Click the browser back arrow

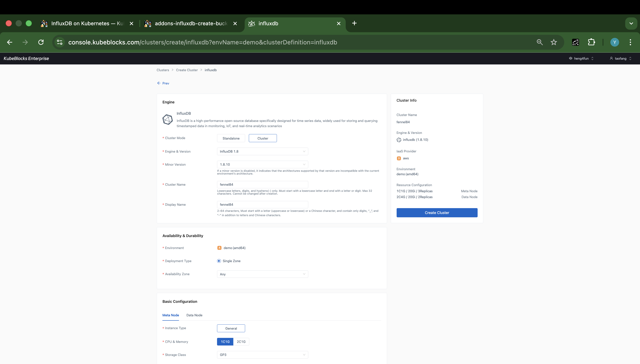point(10,42)
